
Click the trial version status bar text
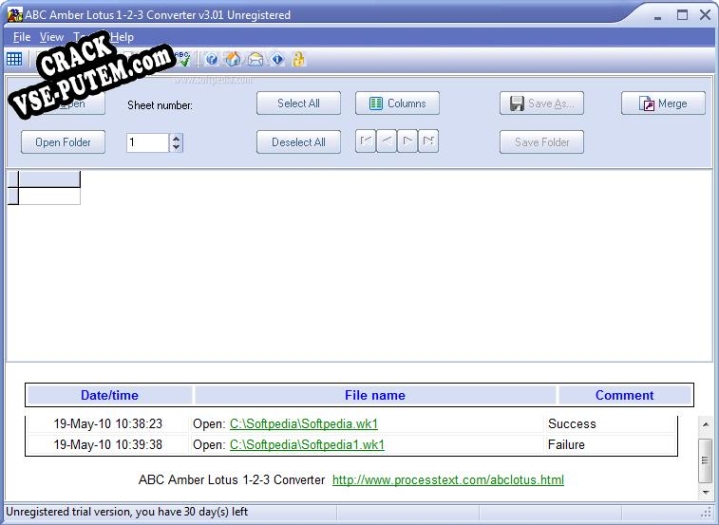pyautogui.click(x=127, y=512)
